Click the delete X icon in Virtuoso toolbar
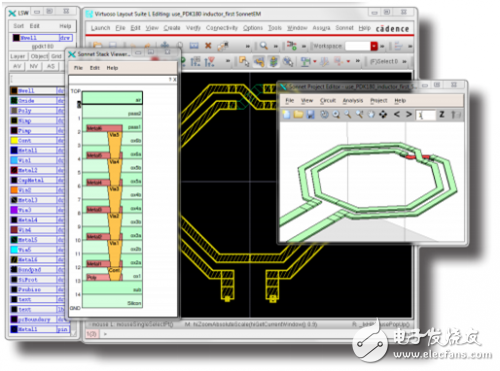Image resolution: width=500 pixels, height=371 pixels. click(x=208, y=45)
